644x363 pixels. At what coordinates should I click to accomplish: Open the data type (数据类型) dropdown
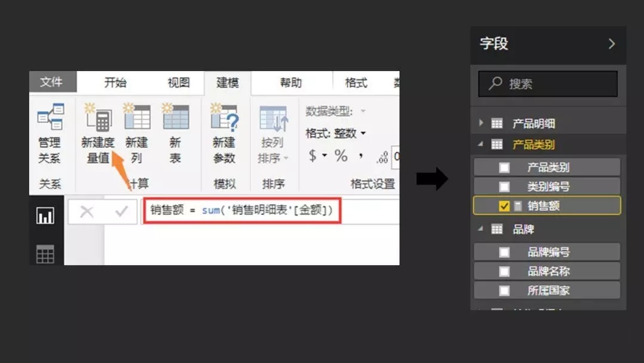(363, 111)
